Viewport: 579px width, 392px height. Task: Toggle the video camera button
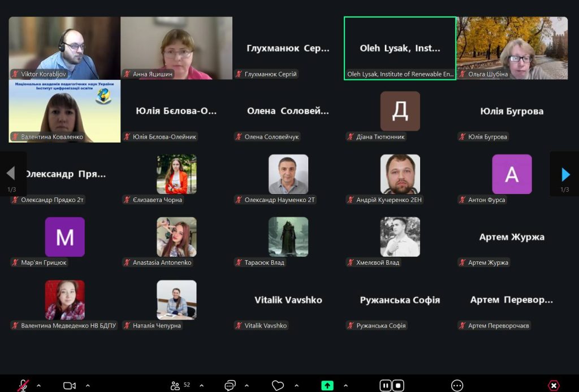[x=70, y=385]
